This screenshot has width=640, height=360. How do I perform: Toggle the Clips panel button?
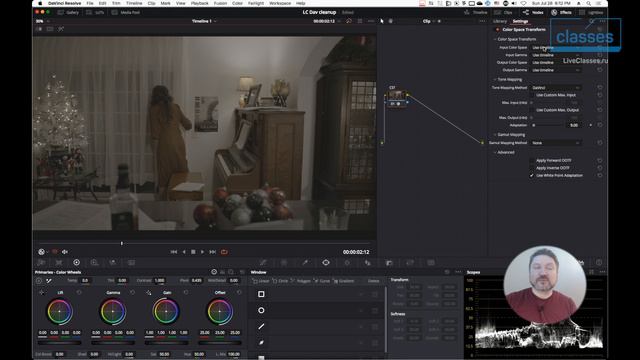pyautogui.click(x=503, y=13)
